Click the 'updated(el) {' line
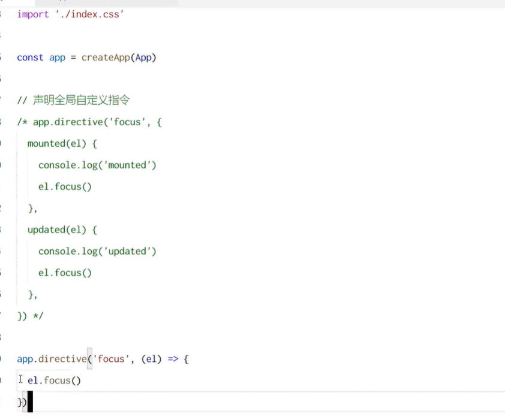The height and width of the screenshot is (420, 505). pyautogui.click(x=62, y=230)
